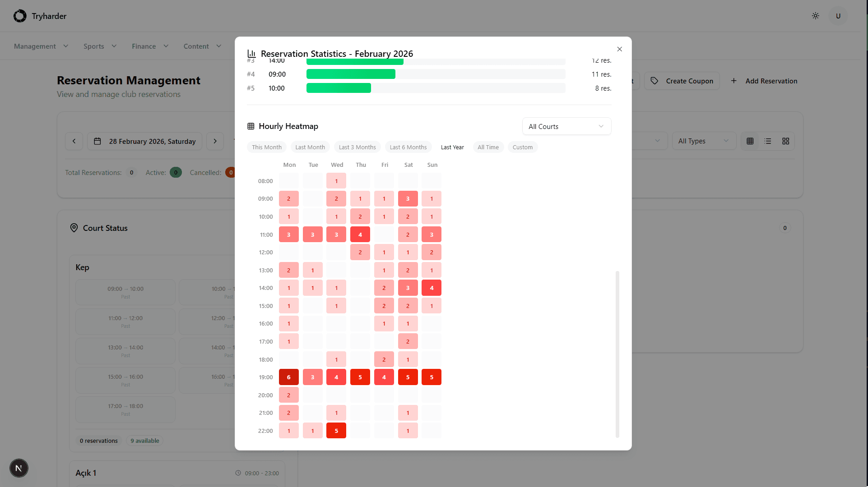Enable the All Time heatmap filter
The width and height of the screenshot is (868, 487).
(x=488, y=147)
